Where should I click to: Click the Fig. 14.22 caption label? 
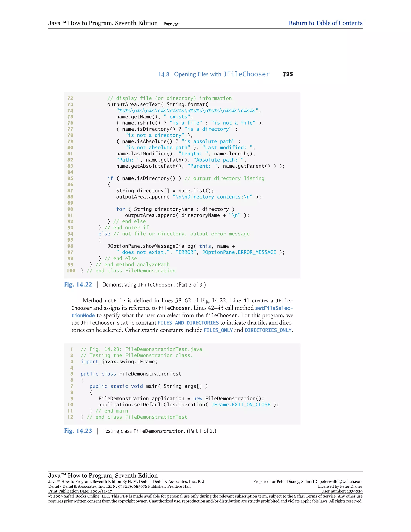(x=78, y=284)
